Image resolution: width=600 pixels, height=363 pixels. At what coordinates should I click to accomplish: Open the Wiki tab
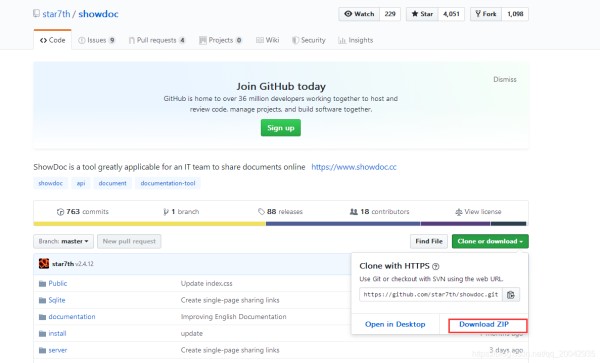coord(267,40)
